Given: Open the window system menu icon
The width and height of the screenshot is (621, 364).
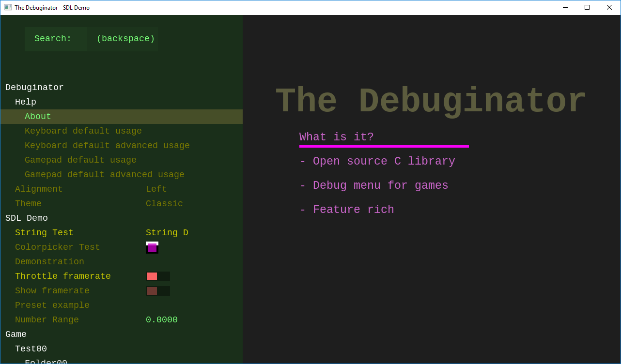Looking at the screenshot, I should 8,7.
